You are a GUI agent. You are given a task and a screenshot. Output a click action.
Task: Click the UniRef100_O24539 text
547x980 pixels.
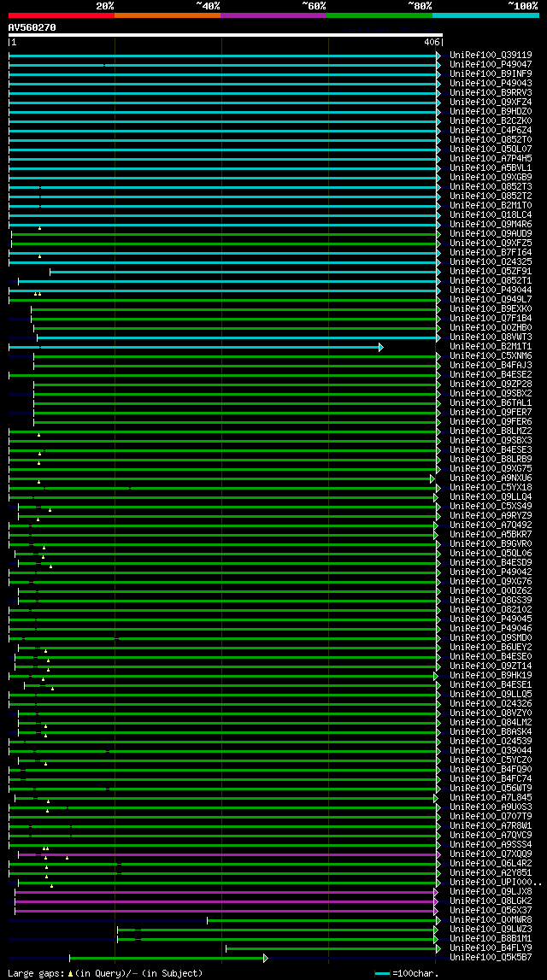click(x=491, y=742)
